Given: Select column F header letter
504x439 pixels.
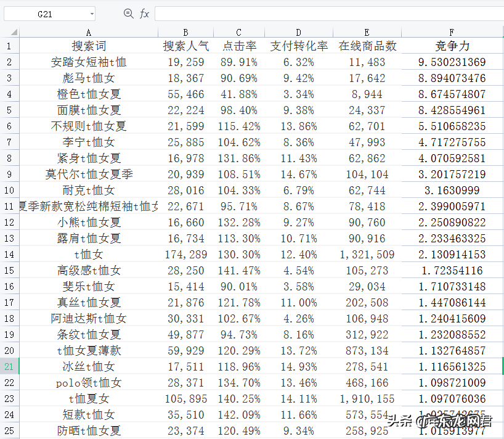Looking at the screenshot, I should tap(453, 31).
